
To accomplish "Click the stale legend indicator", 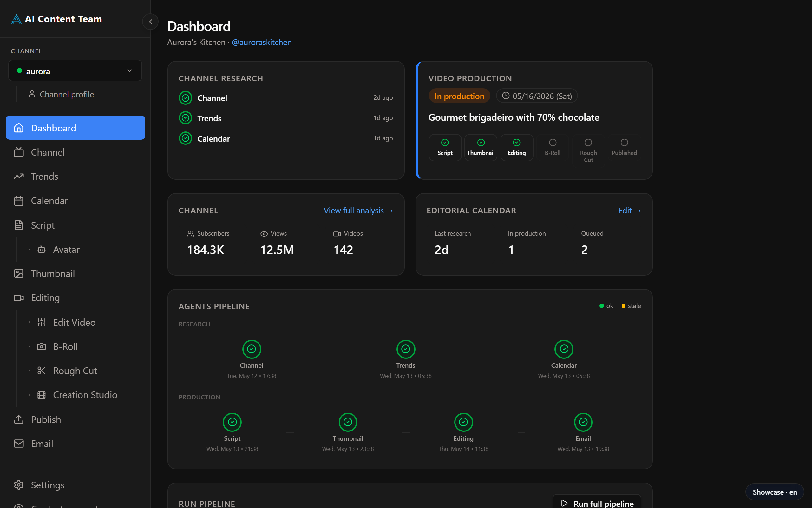I will tap(631, 306).
